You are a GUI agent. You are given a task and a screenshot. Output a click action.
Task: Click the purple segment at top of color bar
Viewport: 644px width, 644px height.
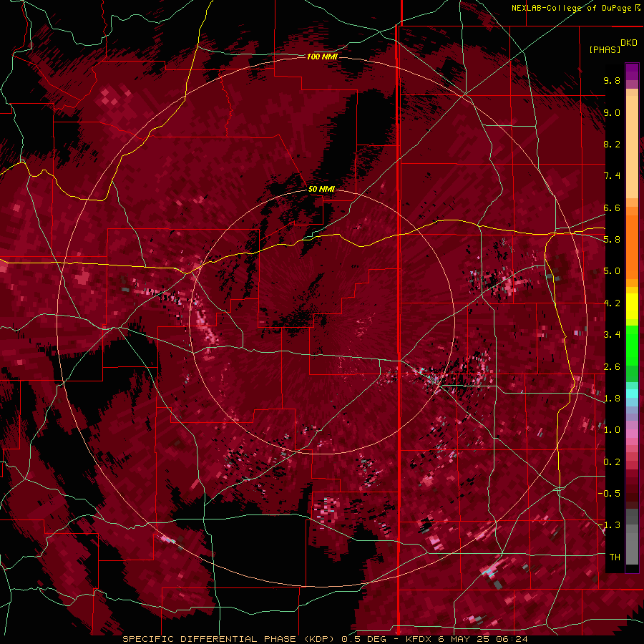point(632,72)
